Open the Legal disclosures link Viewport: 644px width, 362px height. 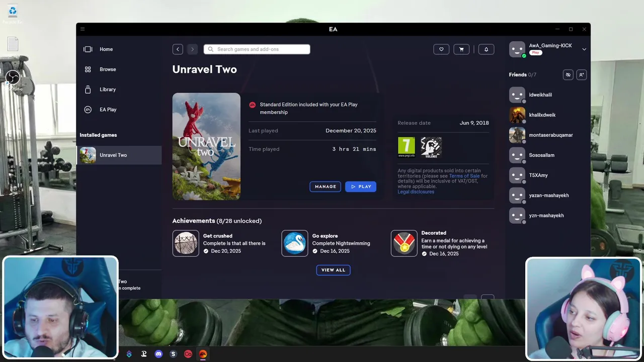416,192
